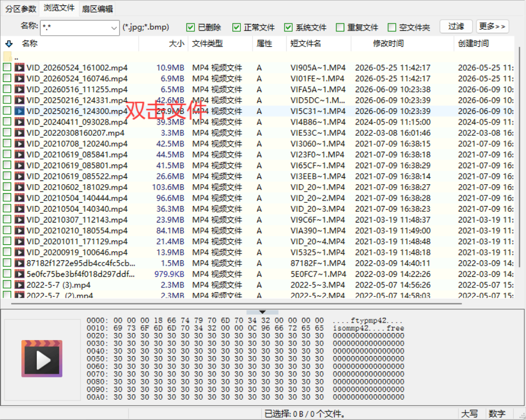This screenshot has width=526, height=420.
Task: Select file 5e0fc75be3bf4f018d297ddf...
Action: [x=80, y=274]
